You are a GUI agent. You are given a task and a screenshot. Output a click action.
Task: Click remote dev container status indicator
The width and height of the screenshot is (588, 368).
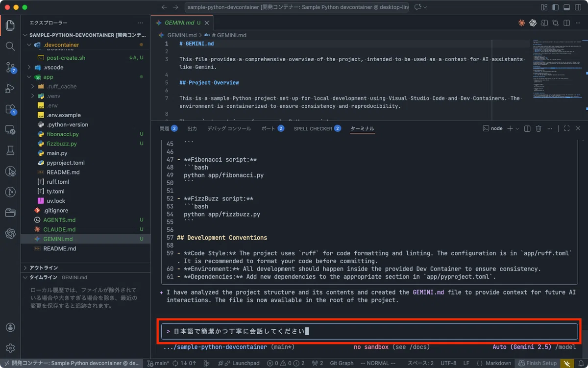tap(72, 363)
